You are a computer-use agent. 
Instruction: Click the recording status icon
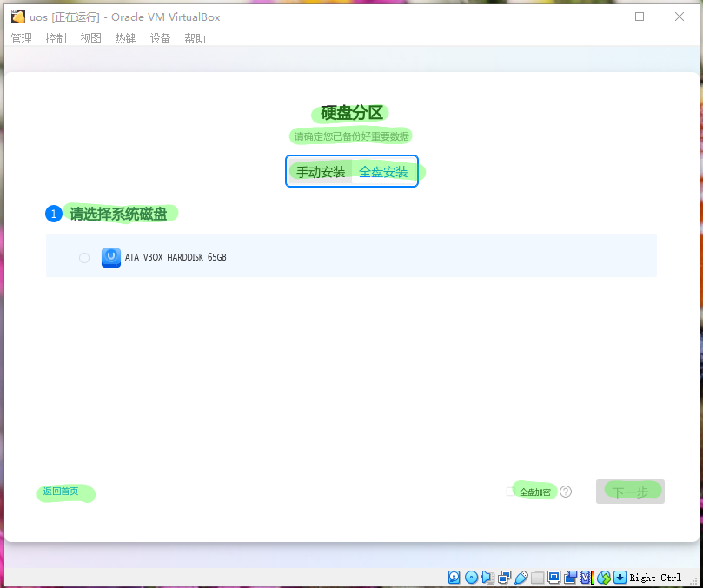point(570,578)
